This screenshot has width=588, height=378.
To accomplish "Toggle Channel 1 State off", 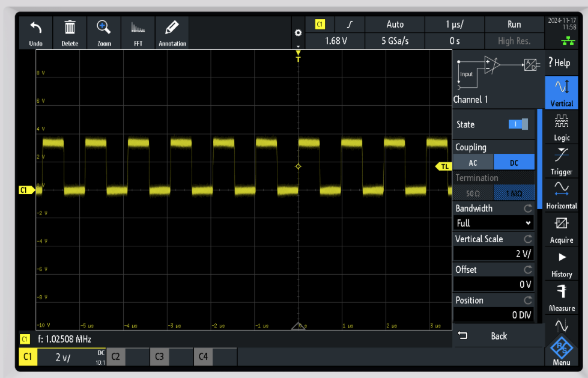I will pyautogui.click(x=518, y=124).
